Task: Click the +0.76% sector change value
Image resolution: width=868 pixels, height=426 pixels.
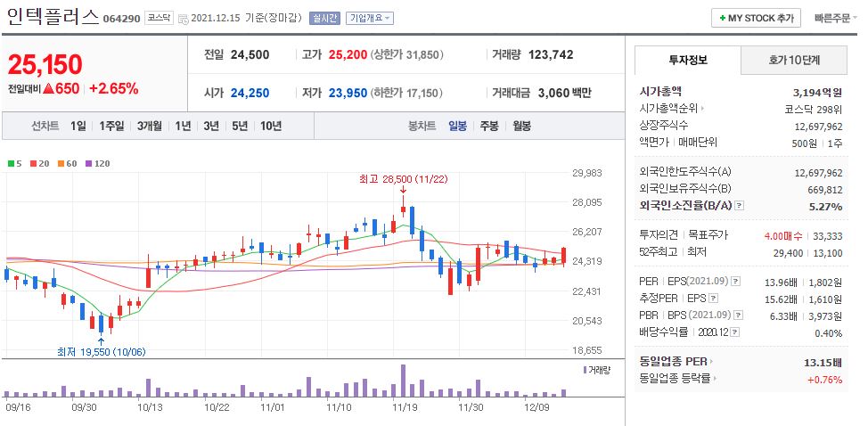Action: tap(824, 380)
